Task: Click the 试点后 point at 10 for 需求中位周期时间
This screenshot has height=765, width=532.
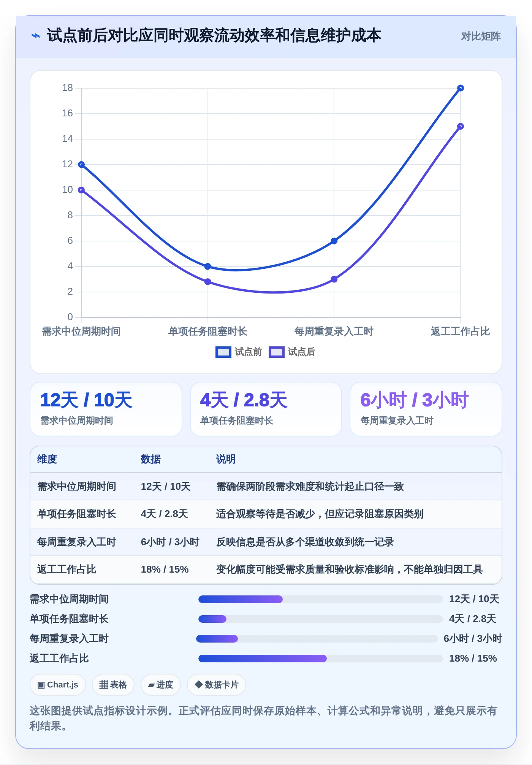Action: point(81,190)
